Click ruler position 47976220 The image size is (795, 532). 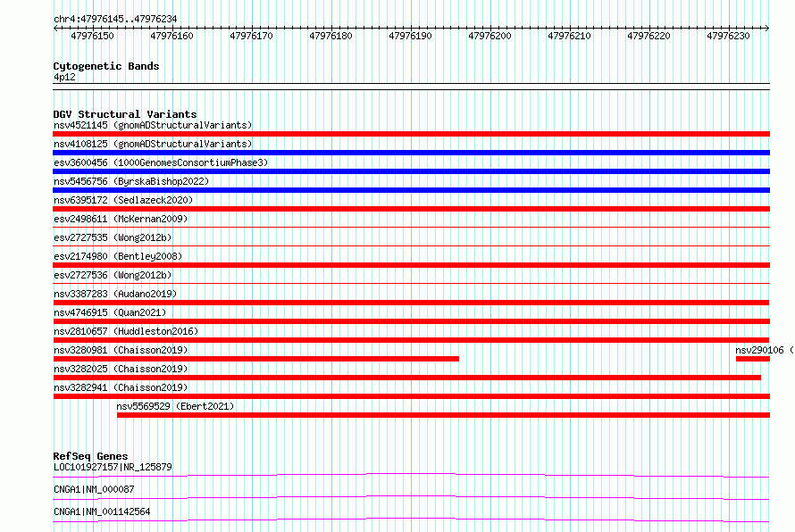coord(649,36)
